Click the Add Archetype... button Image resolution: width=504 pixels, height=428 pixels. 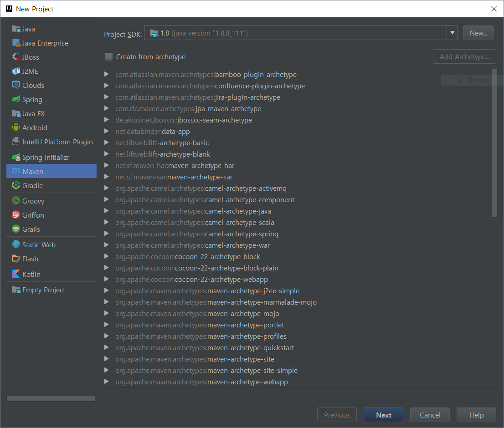pos(464,56)
